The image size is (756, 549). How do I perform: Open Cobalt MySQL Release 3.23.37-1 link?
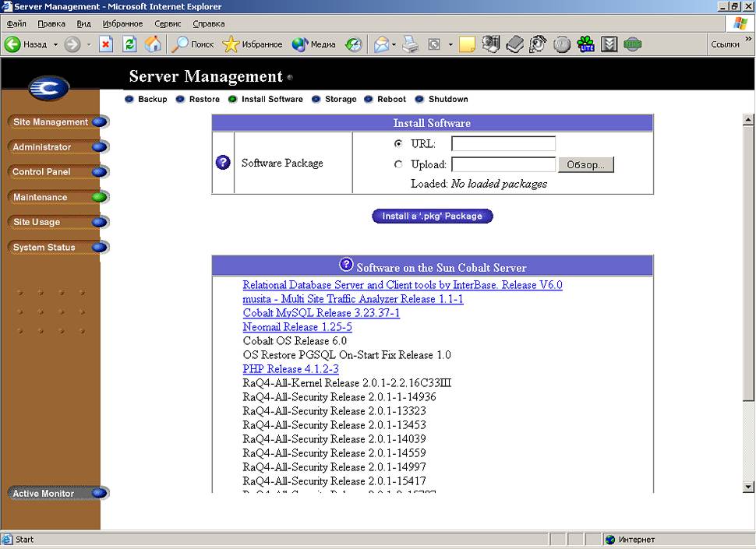pos(321,312)
